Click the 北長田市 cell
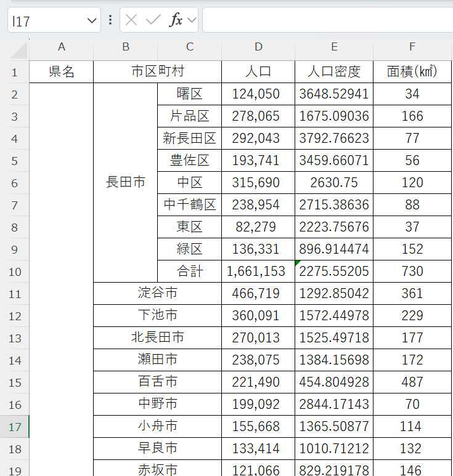 (157, 337)
